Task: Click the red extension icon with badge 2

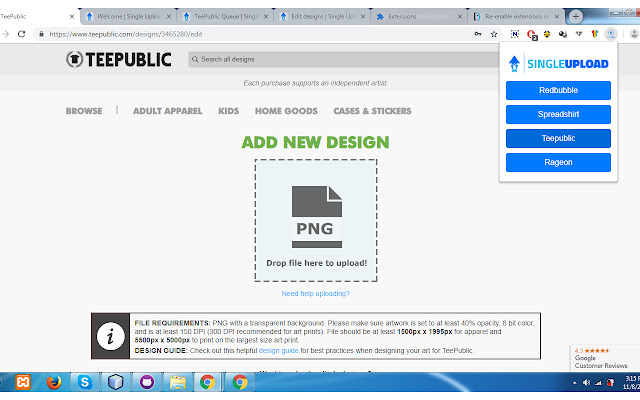Action: click(531, 35)
